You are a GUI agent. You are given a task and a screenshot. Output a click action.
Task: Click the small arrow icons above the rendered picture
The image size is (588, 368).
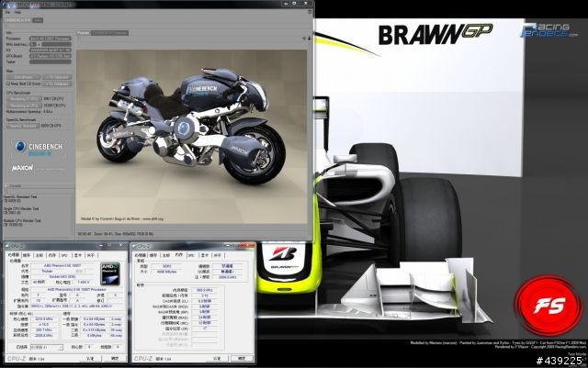(x=306, y=39)
